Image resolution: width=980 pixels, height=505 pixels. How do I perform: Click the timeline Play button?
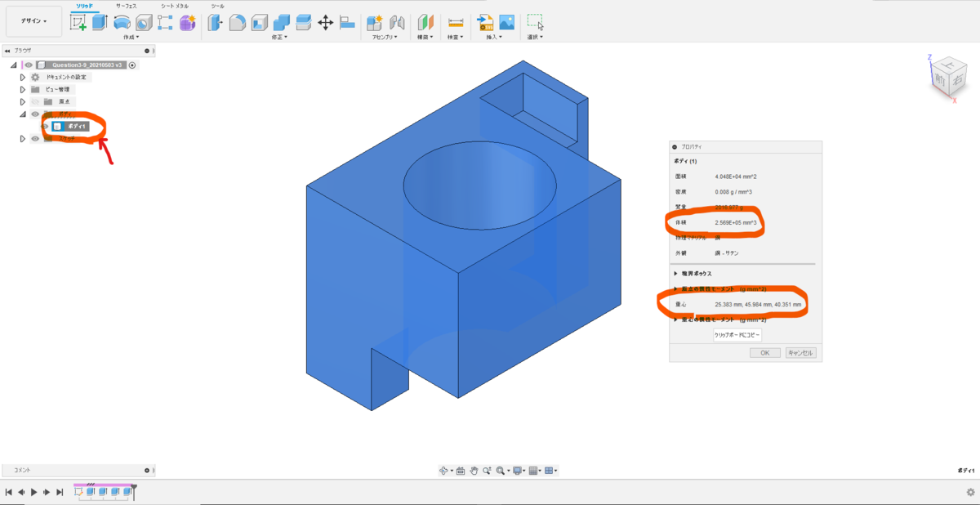pyautogui.click(x=33, y=492)
